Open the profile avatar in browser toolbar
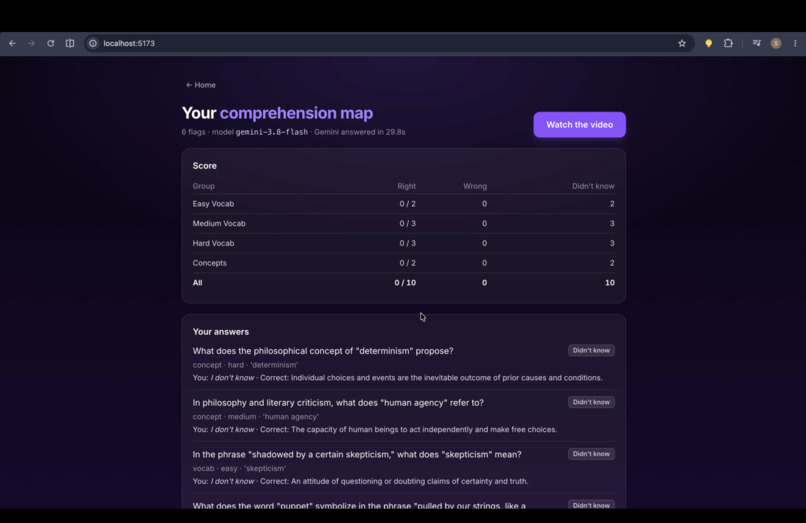This screenshot has width=806, height=523. click(776, 43)
